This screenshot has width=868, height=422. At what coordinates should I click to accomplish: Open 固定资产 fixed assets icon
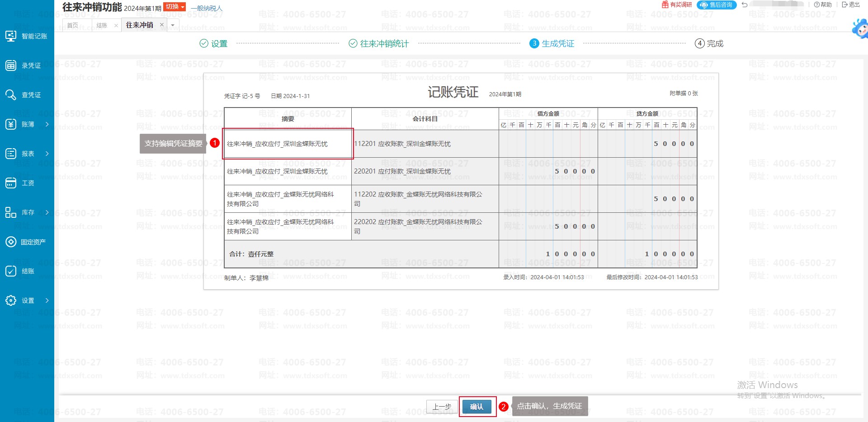pyautogui.click(x=11, y=242)
